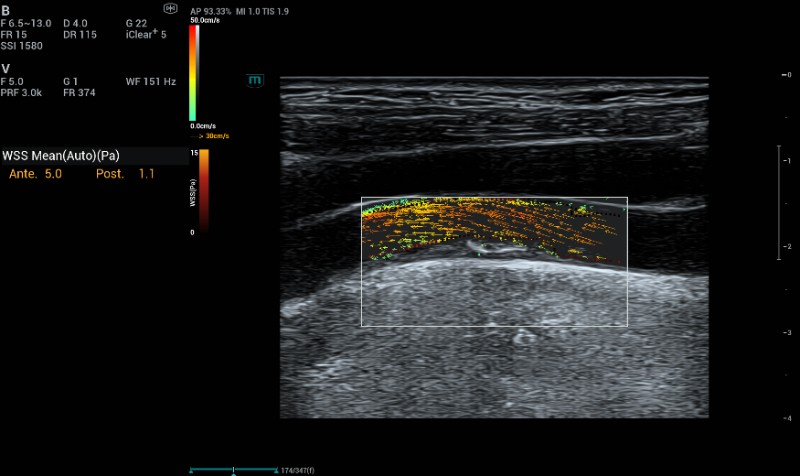The width and height of the screenshot is (800, 476).
Task: Click the focal zone bracket on the depth scale
Action: coord(779,202)
